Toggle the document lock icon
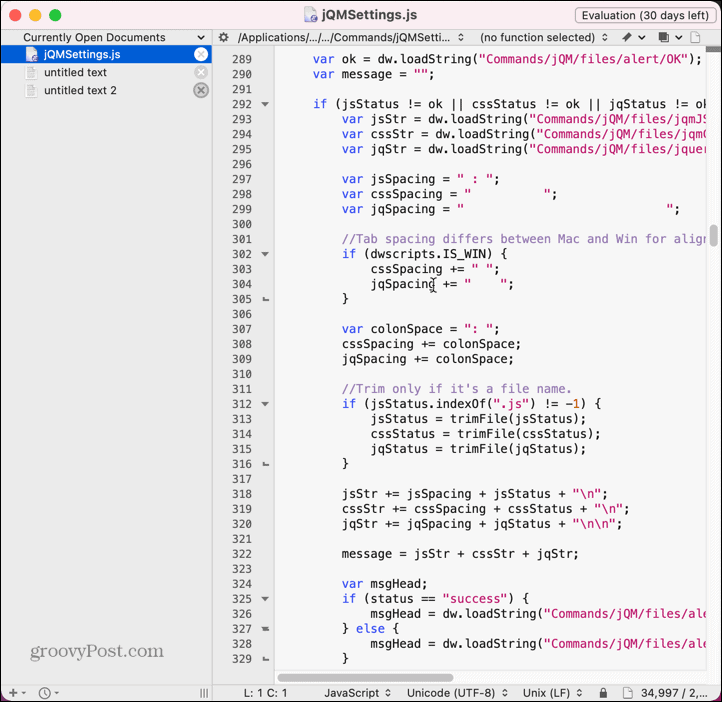Screen dimensions: 722x702 tap(603, 692)
